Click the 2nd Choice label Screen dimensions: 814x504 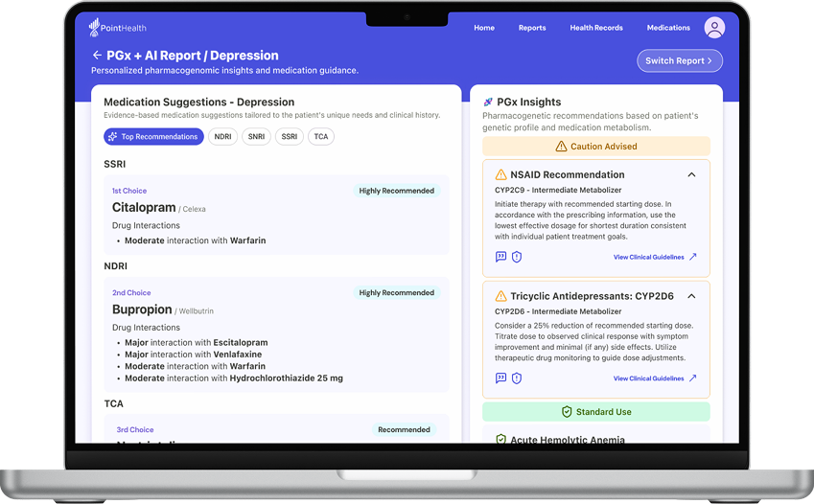(131, 293)
